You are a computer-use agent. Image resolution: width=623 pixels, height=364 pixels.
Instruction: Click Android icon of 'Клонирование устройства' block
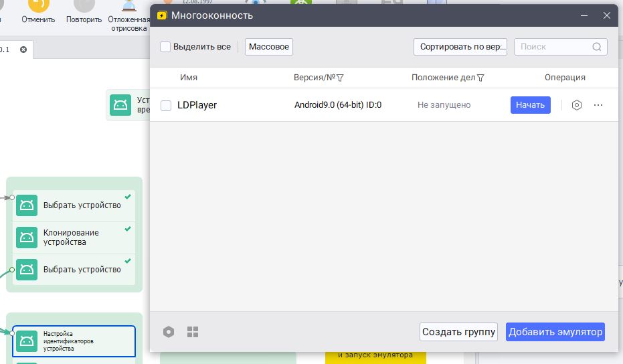pos(27,238)
